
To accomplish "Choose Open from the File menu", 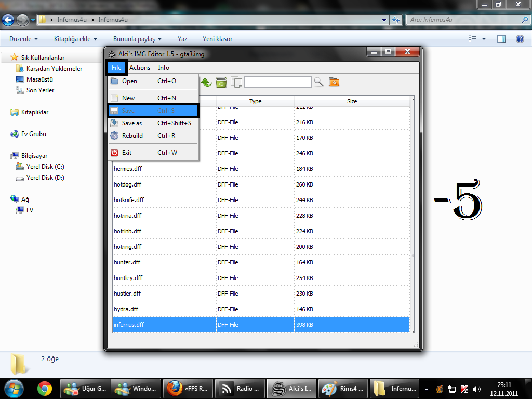I will point(153,81).
